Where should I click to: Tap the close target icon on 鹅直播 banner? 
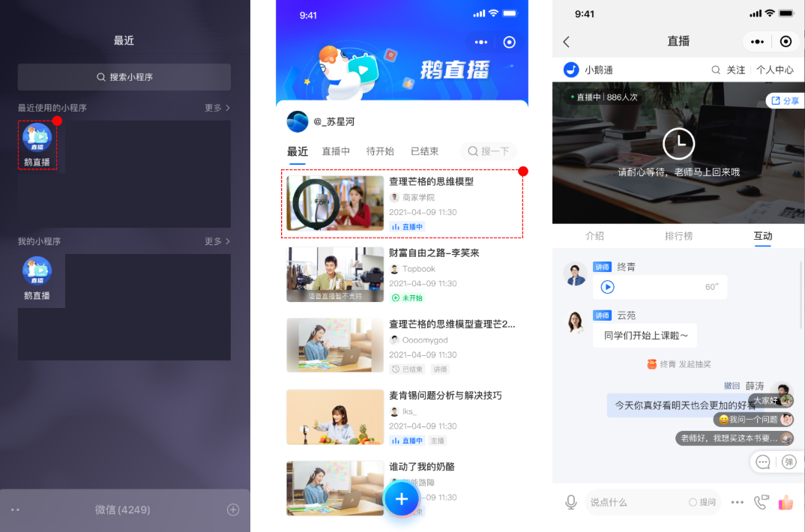point(509,42)
